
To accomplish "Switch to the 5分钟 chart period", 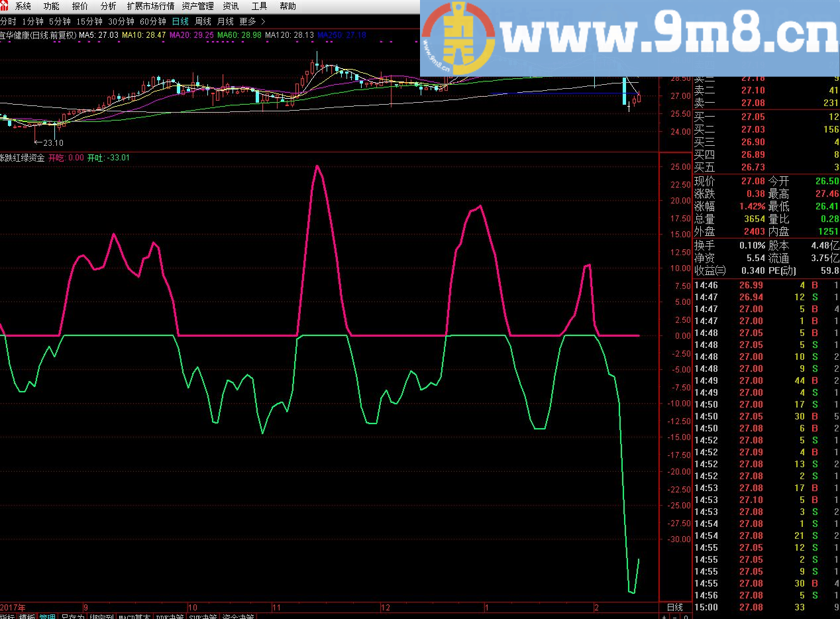I will (60, 21).
